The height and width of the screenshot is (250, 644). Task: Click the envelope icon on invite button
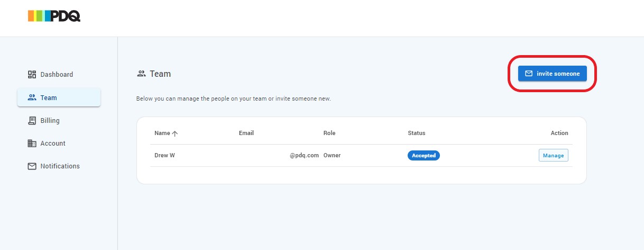529,74
